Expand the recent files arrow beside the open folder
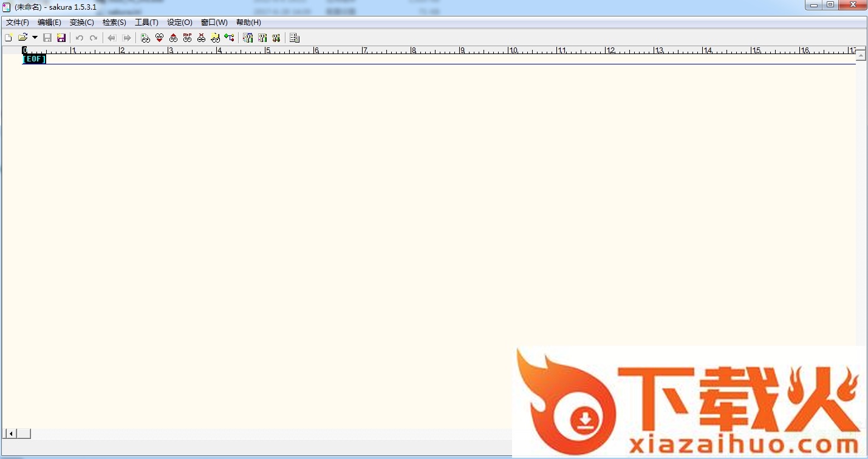The height and width of the screenshot is (459, 868). pyautogui.click(x=35, y=38)
